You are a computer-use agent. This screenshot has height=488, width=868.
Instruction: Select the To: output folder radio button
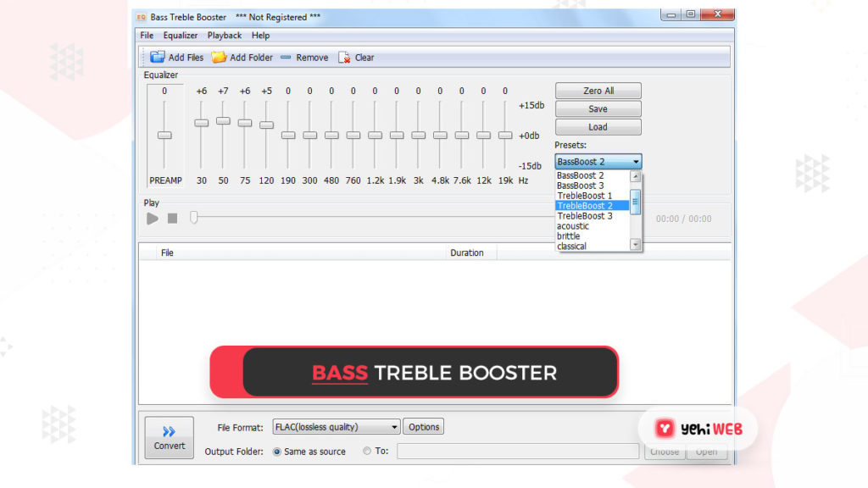367,452
